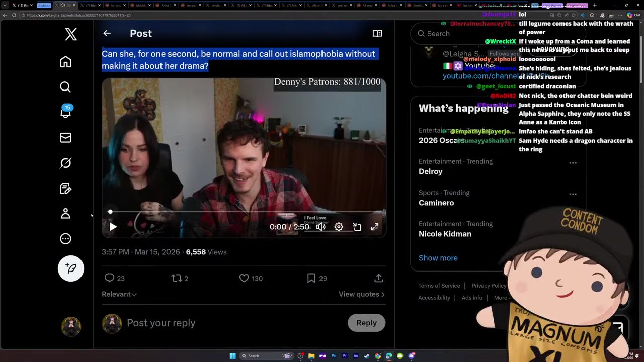Viewport: 644px width, 362px height.
Task: Open View quotes link
Action: (x=362, y=294)
